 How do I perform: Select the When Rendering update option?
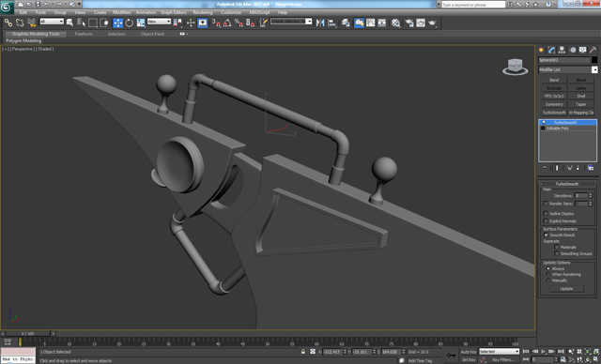coord(548,275)
